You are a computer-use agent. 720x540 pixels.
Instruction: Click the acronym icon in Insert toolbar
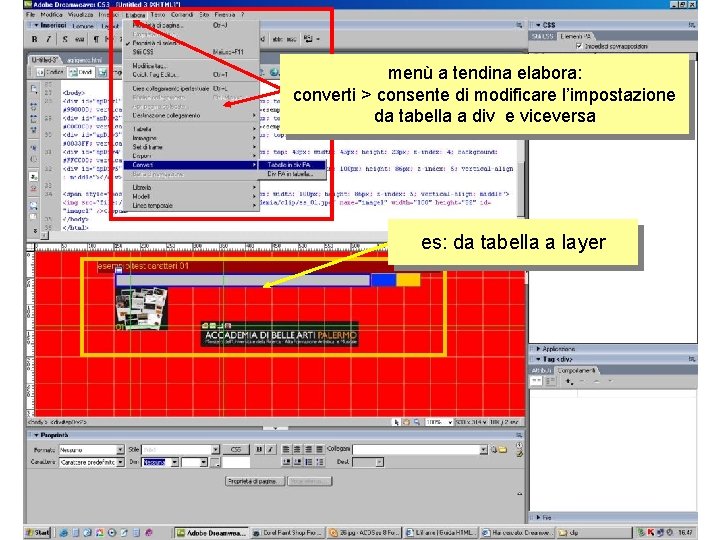coord(291,39)
